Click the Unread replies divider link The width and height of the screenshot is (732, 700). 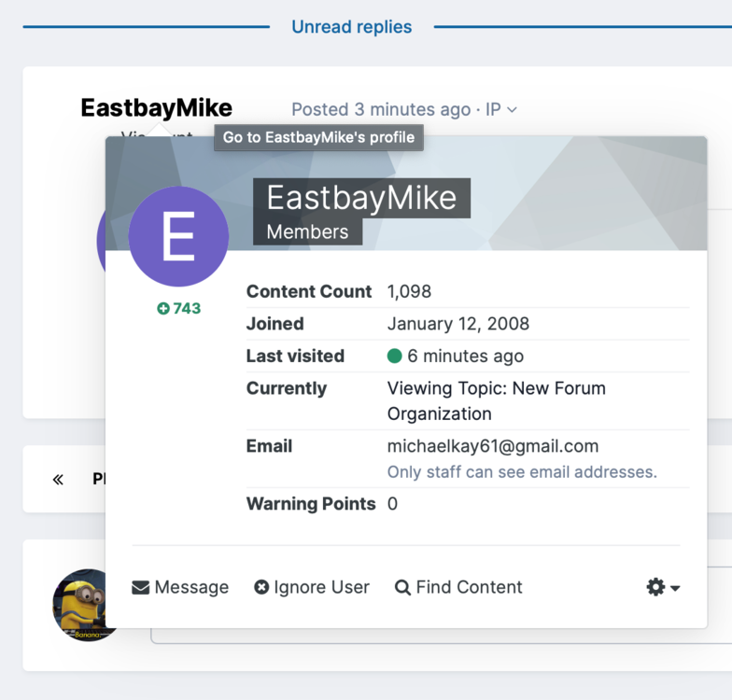[351, 27]
